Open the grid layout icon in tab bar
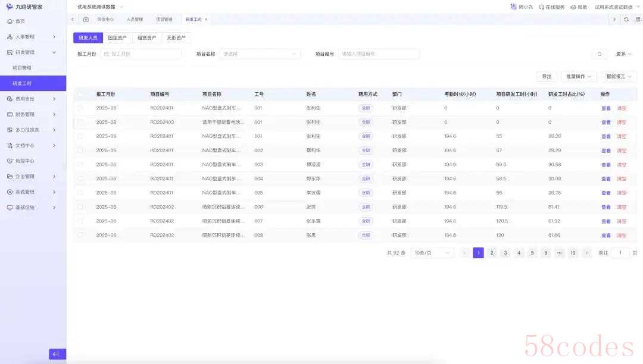 coord(637,19)
